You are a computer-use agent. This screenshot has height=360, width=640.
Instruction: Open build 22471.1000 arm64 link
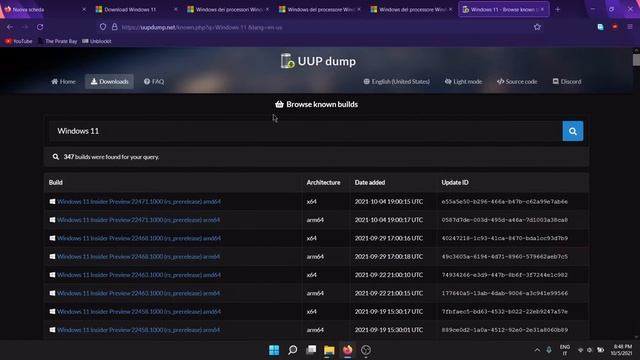point(138,220)
